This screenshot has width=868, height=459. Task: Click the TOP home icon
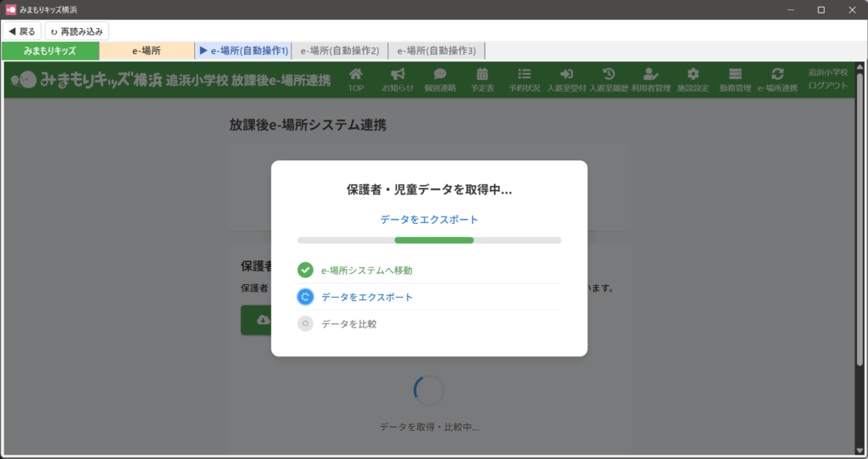tap(356, 75)
